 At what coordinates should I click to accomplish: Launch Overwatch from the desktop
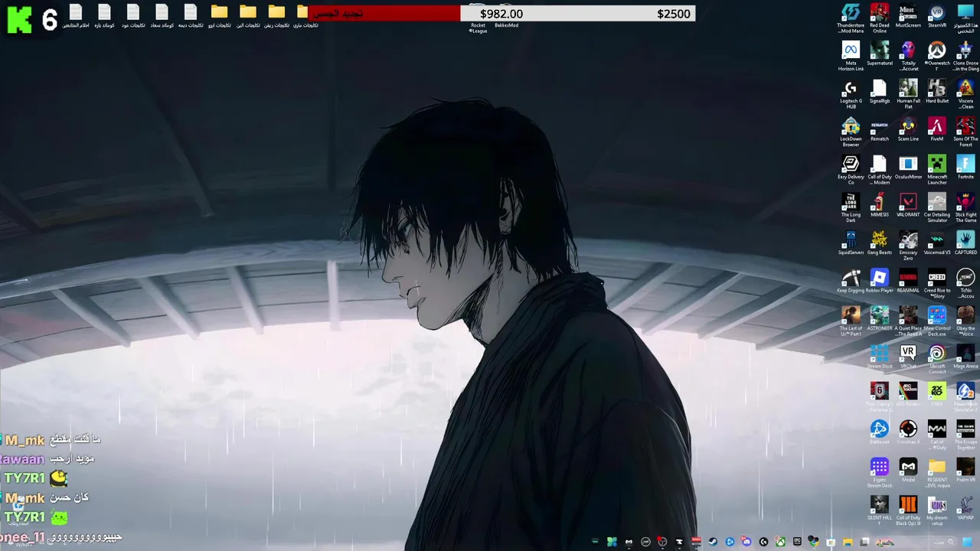pos(937,57)
